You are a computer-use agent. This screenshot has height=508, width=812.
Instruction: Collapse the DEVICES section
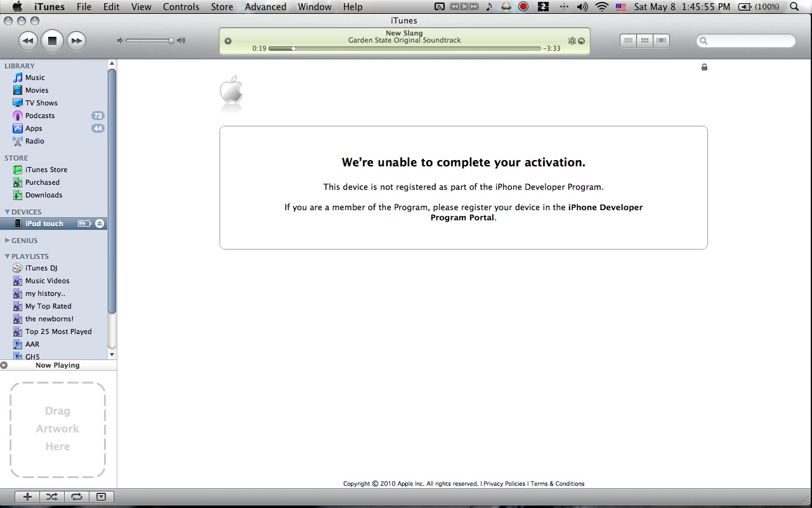click(7, 212)
